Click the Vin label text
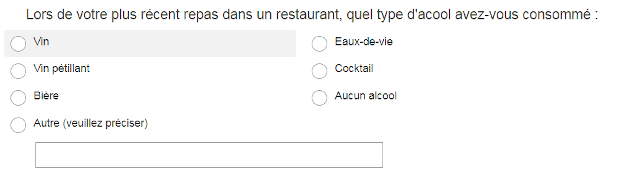644x192 pixels. [x=41, y=42]
